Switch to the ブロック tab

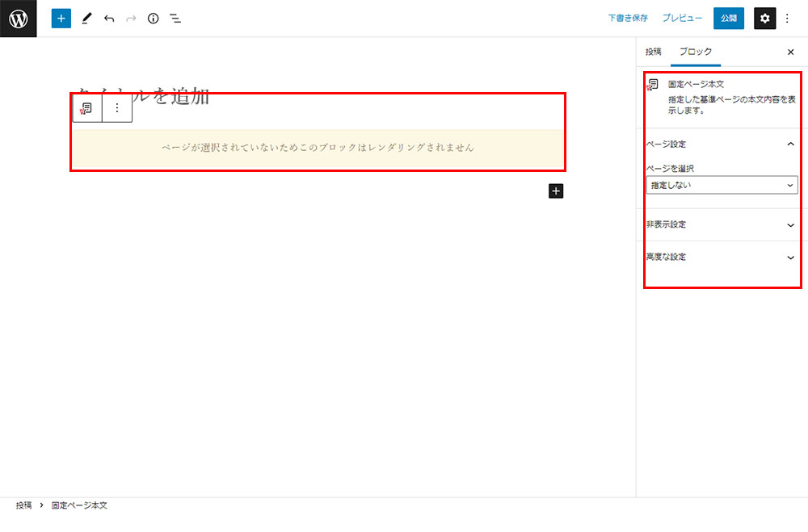(x=695, y=52)
